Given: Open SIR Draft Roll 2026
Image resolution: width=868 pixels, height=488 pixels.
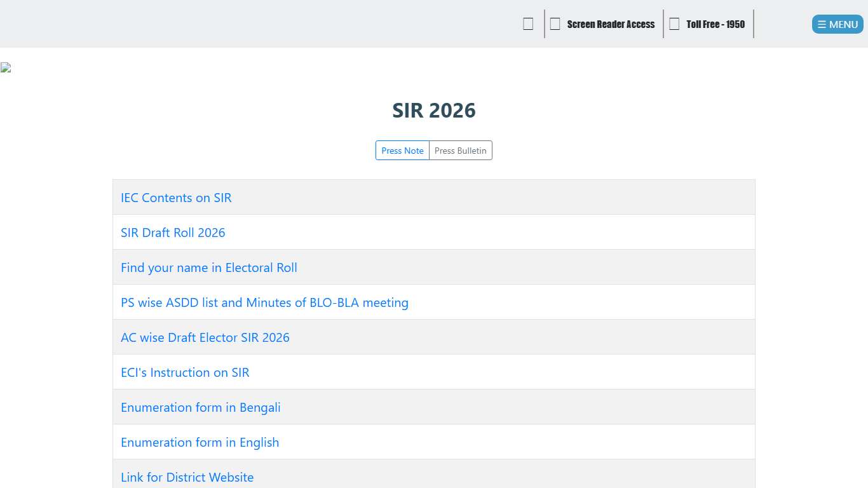Looking at the screenshot, I should 173,233.
